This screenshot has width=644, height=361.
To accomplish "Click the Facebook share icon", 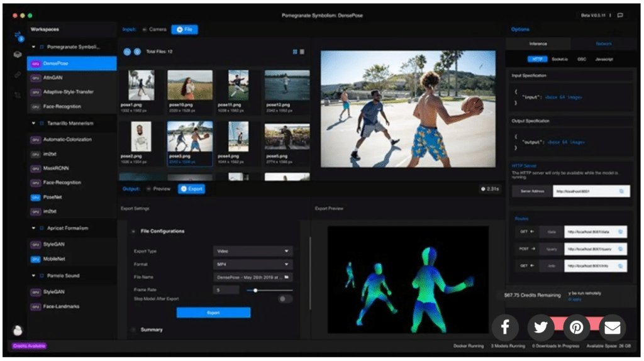I will [505, 327].
